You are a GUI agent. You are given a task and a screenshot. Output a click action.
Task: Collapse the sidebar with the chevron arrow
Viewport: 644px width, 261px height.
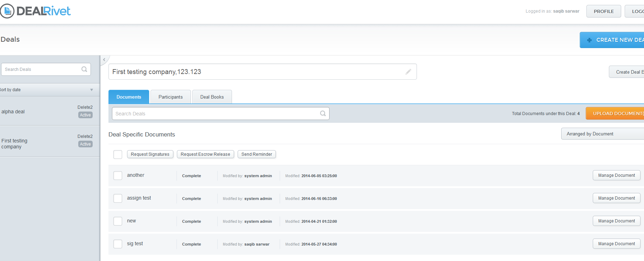click(x=104, y=60)
